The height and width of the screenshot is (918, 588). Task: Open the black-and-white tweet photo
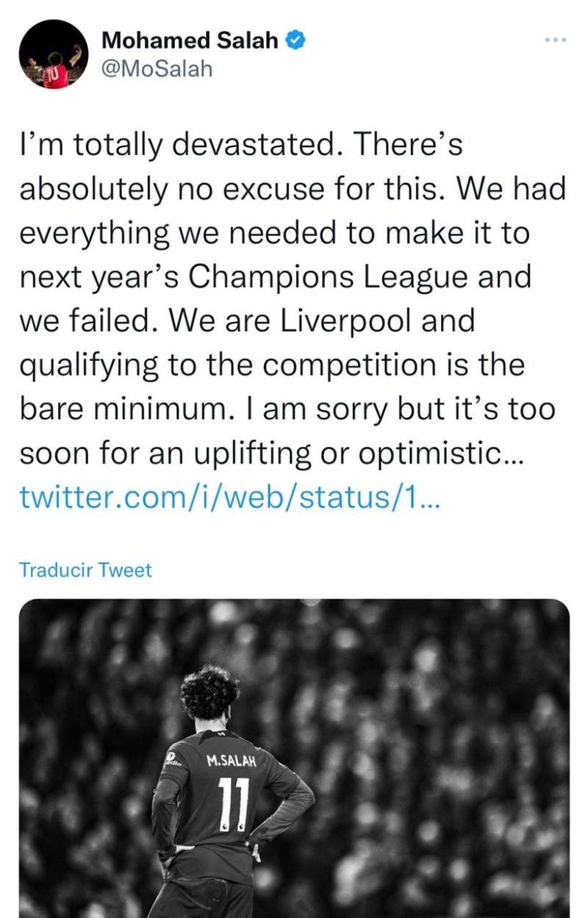pyautogui.click(x=294, y=757)
